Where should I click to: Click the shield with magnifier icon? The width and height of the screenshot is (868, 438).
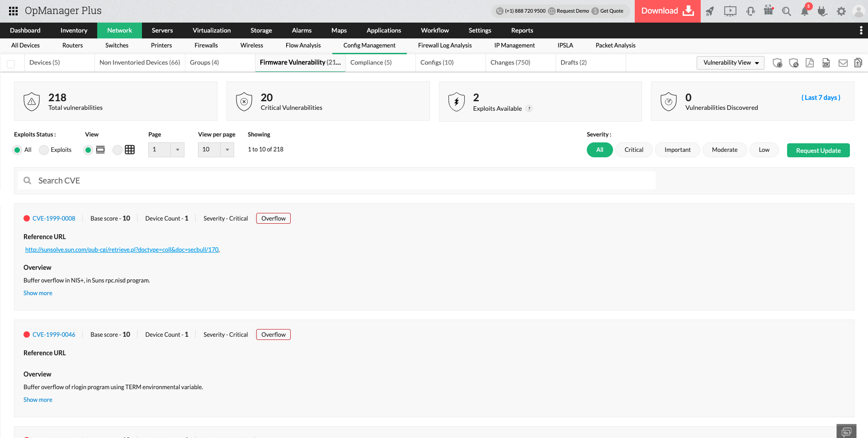click(793, 63)
